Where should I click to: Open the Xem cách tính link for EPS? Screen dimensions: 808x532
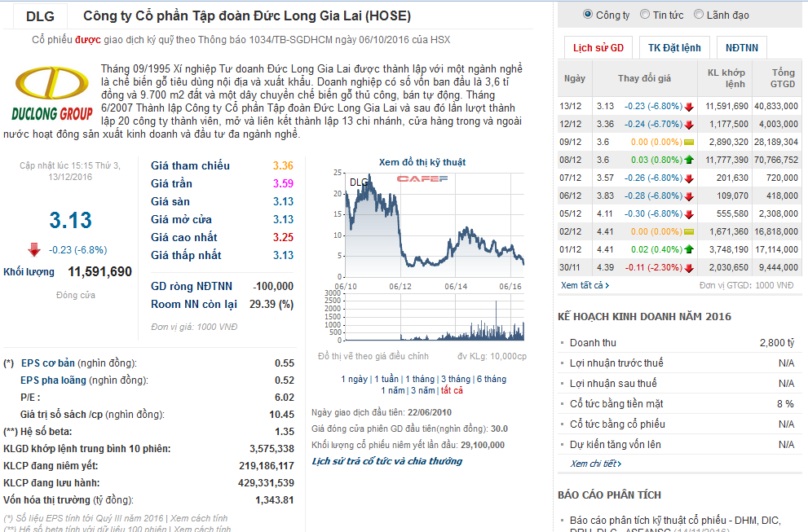[x=199, y=518]
